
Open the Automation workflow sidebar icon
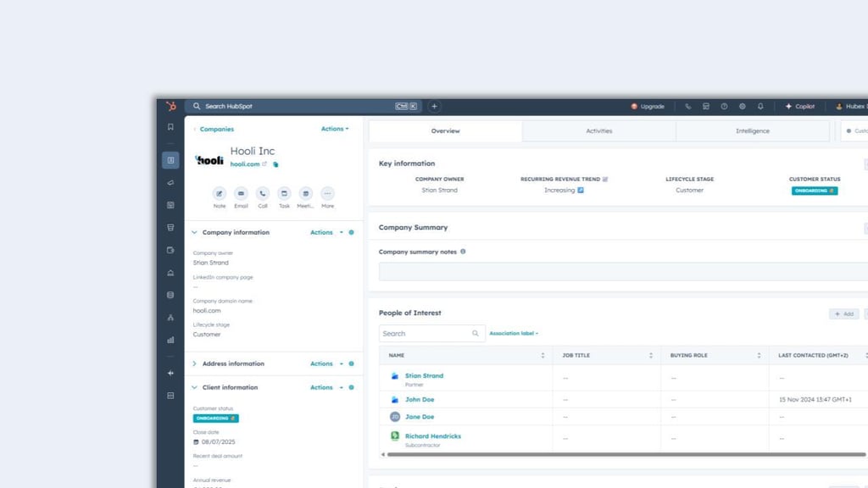pos(170,318)
